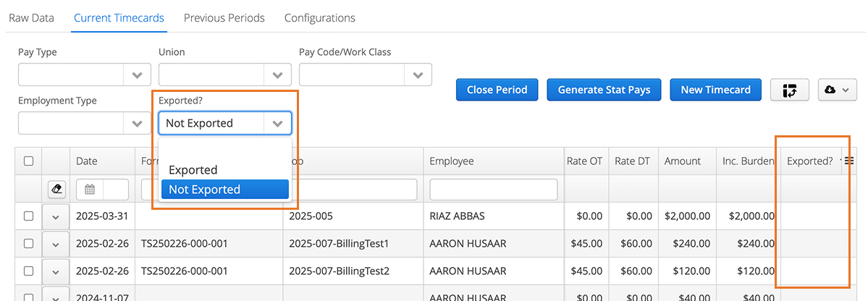Select checkbox for 2025-007-BillingTest1 row
868x301 pixels.
28,243
